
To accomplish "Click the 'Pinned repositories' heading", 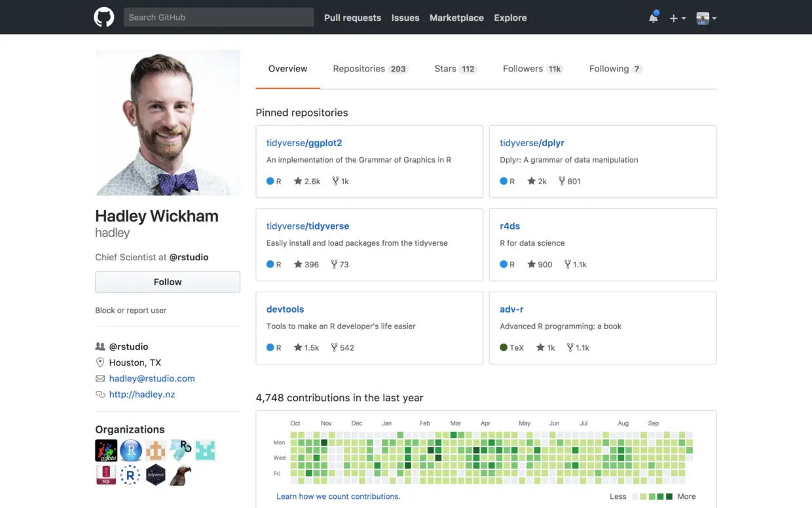I will (302, 113).
